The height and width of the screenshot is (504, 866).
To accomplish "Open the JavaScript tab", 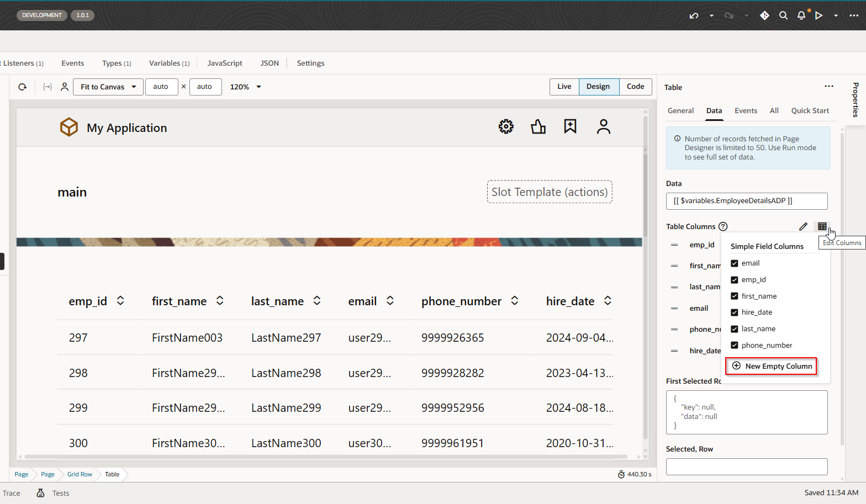I will (x=225, y=63).
